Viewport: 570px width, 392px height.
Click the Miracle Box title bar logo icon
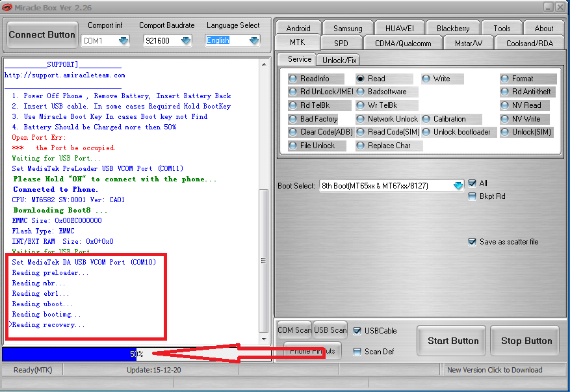point(6,7)
